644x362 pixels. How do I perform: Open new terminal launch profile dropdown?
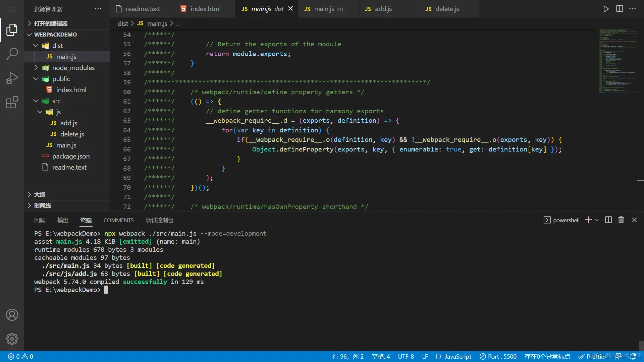(x=597, y=220)
